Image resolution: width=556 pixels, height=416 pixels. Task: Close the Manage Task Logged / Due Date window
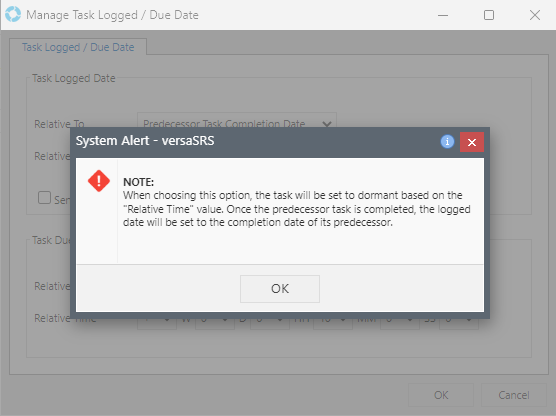click(x=535, y=15)
